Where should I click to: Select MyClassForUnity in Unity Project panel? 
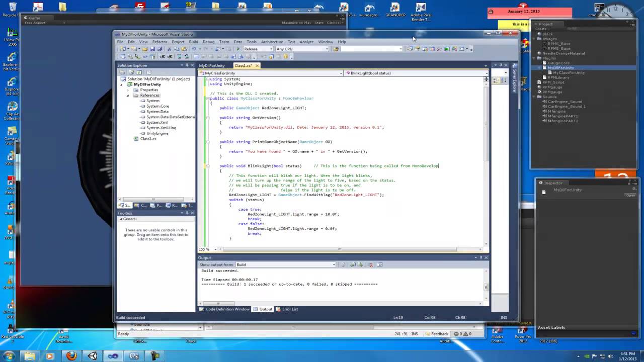[569, 72]
